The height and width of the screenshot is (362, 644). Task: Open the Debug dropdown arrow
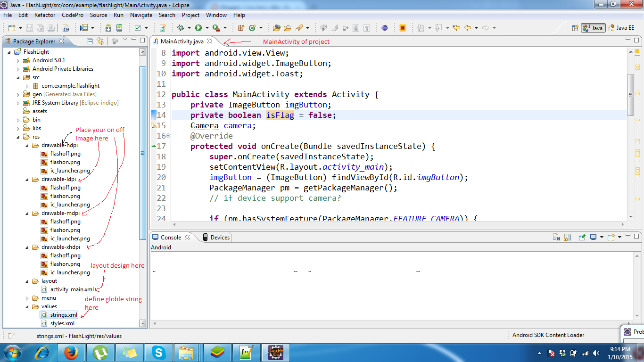pos(189,28)
